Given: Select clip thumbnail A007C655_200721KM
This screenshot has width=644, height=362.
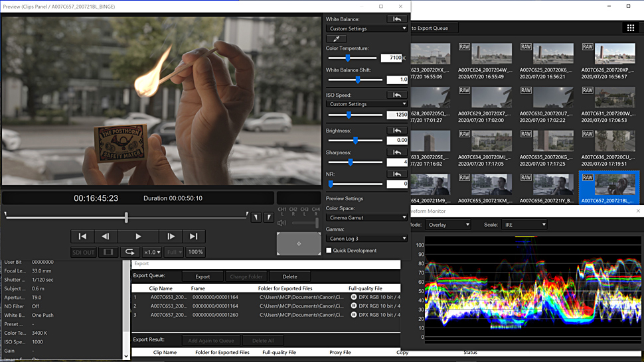Looking at the screenshot, I should [x=491, y=184].
